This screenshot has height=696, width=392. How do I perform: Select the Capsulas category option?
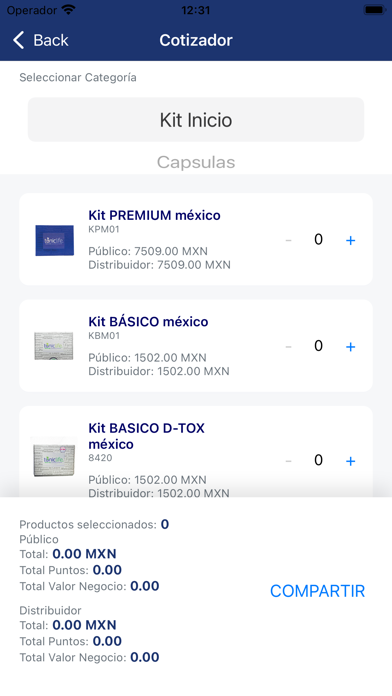(x=196, y=162)
